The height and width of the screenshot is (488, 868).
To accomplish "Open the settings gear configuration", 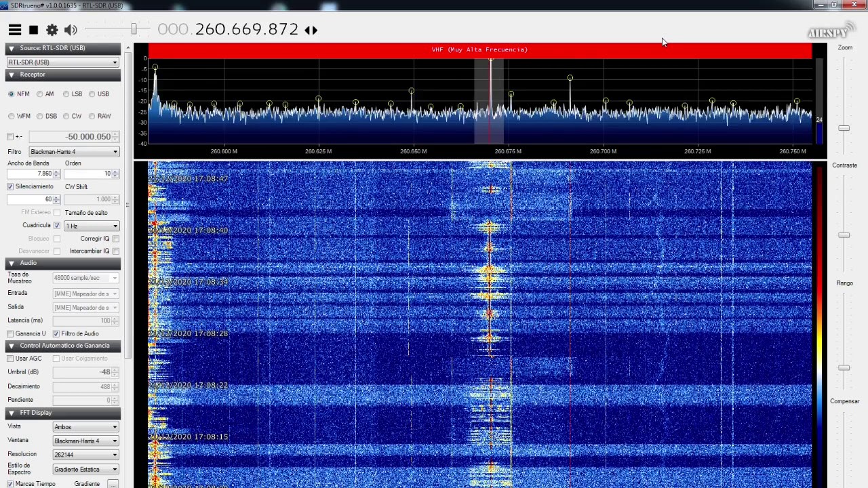I will pos(52,30).
